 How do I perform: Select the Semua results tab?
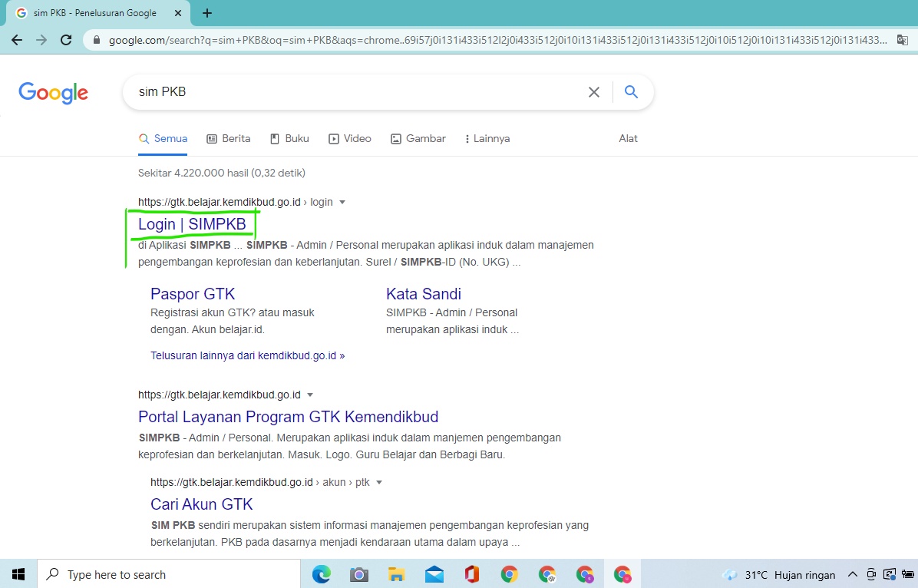point(163,139)
